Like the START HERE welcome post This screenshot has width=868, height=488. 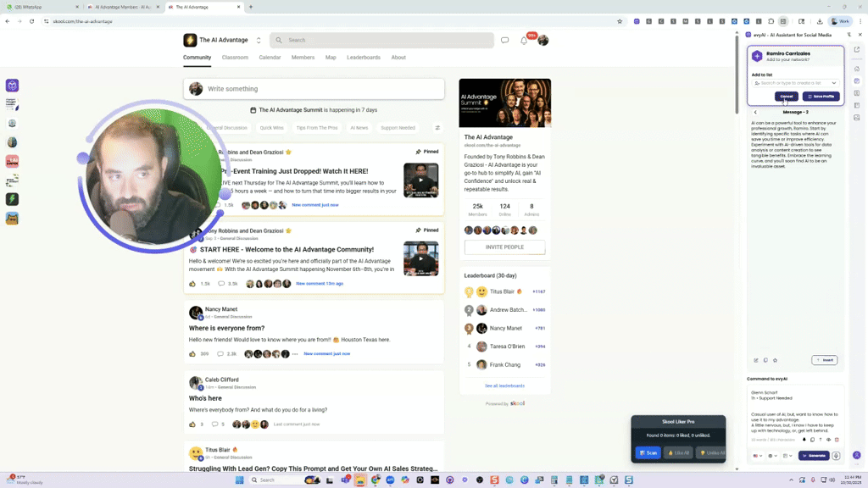pos(192,283)
